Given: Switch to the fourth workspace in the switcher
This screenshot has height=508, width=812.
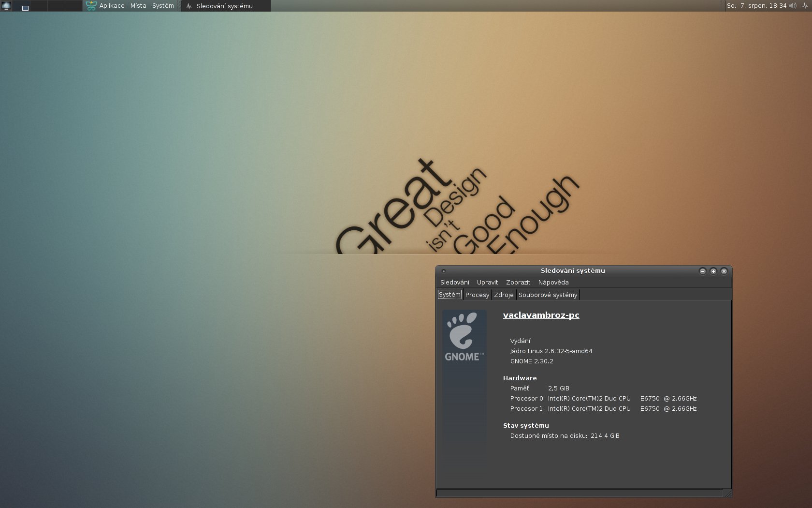Looking at the screenshot, I should [x=73, y=6].
